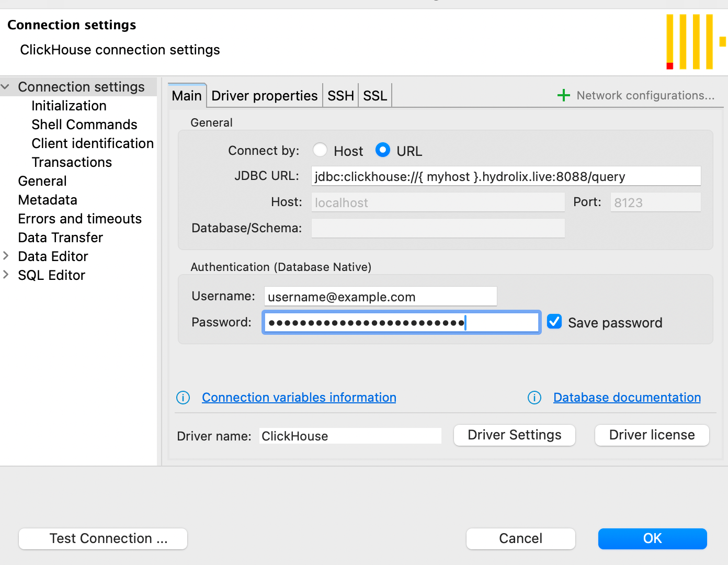This screenshot has height=565, width=728.
Task: Select the URL radio button
Action: [383, 150]
